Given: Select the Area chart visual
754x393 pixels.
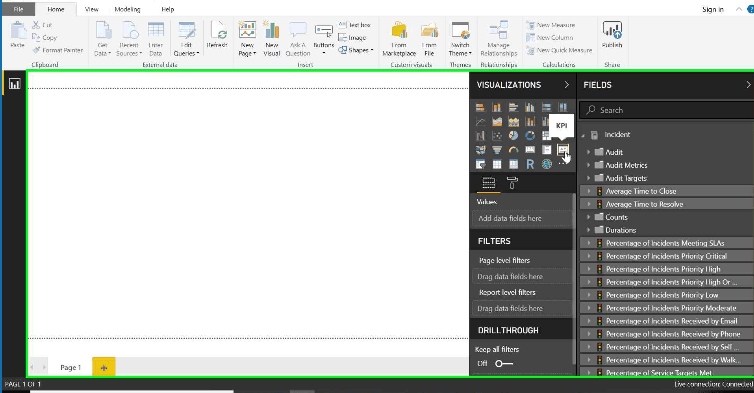Looking at the screenshot, I should pos(497,122).
